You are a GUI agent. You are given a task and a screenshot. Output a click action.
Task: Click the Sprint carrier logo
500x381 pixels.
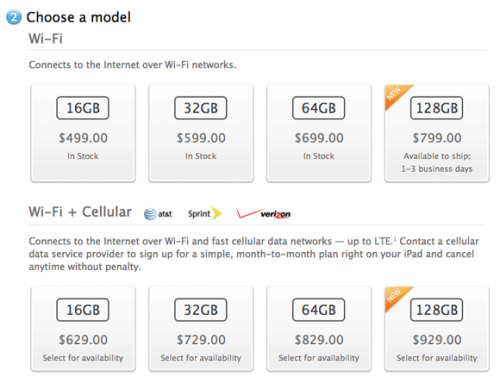click(x=205, y=213)
